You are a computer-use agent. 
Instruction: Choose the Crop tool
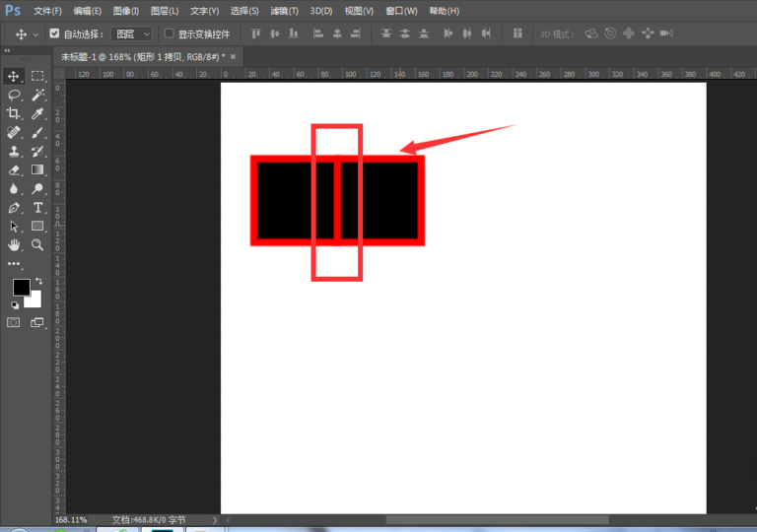tap(14, 113)
